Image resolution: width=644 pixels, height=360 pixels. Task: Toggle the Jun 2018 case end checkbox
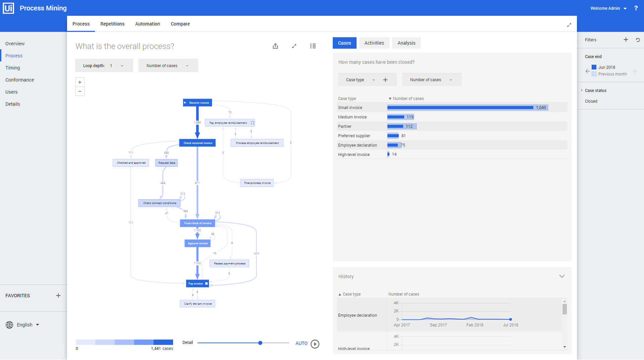594,67
